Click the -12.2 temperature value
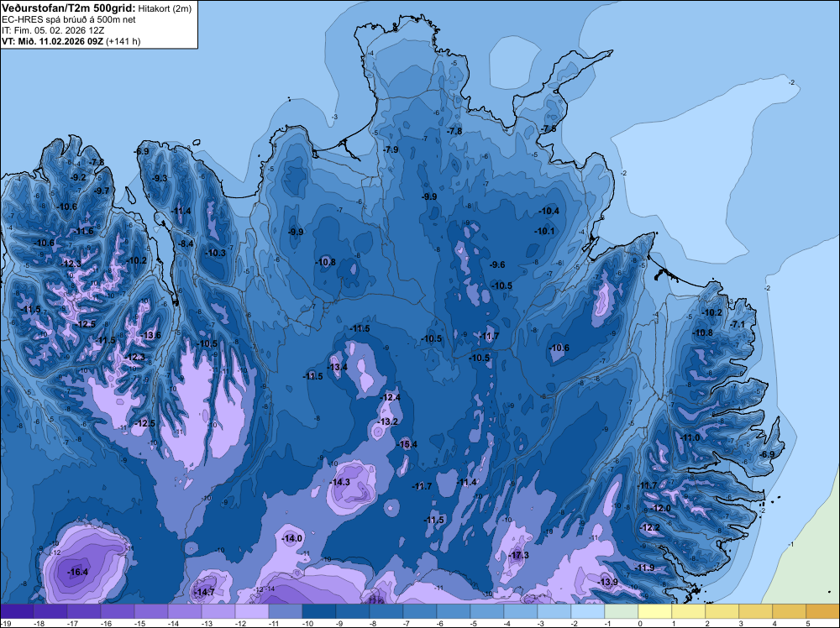 point(649,527)
